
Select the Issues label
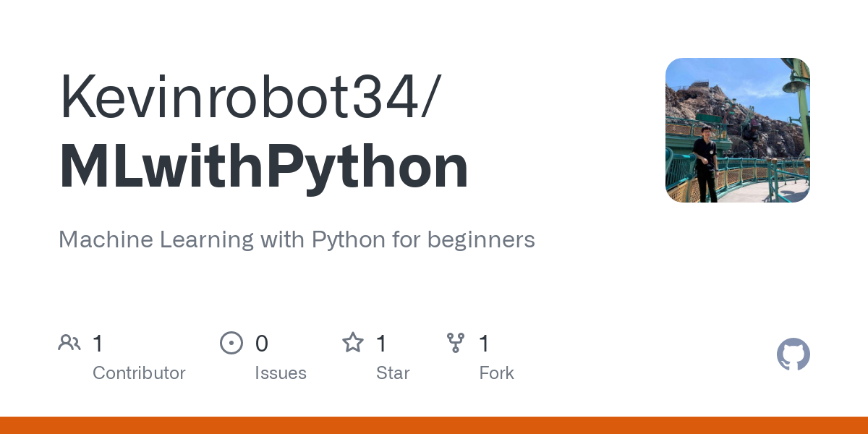281,373
